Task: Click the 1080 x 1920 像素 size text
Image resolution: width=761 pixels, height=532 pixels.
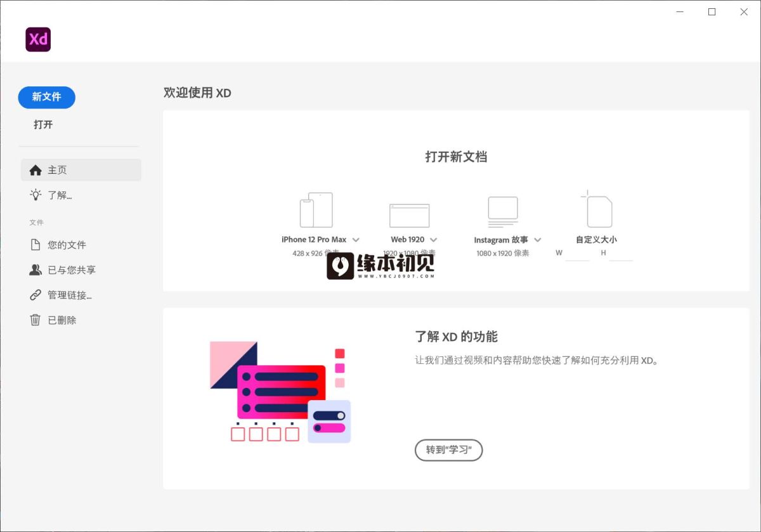Action: click(x=503, y=253)
